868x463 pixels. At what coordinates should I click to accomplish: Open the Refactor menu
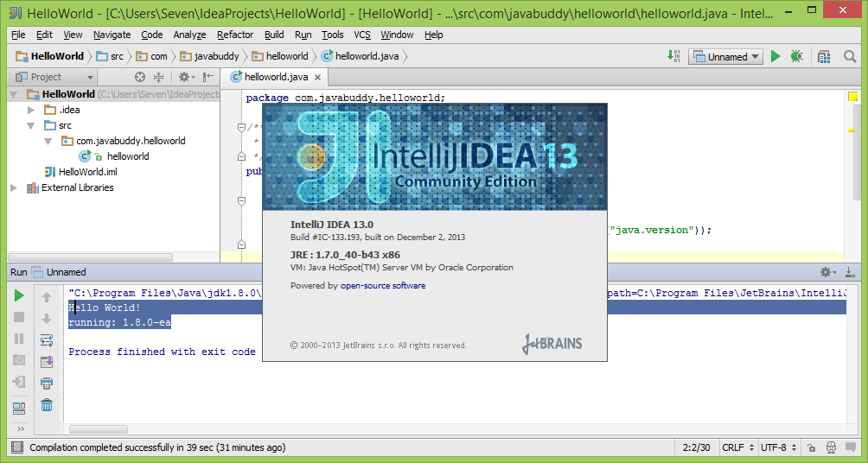[234, 35]
